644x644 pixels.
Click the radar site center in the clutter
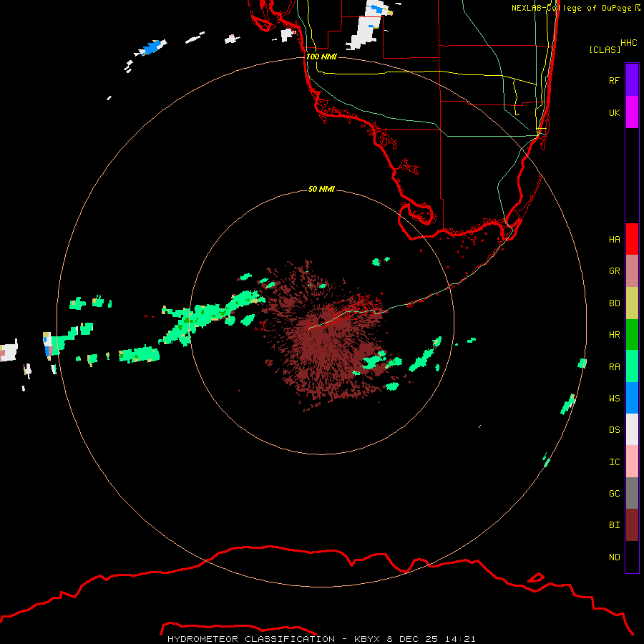click(x=321, y=321)
